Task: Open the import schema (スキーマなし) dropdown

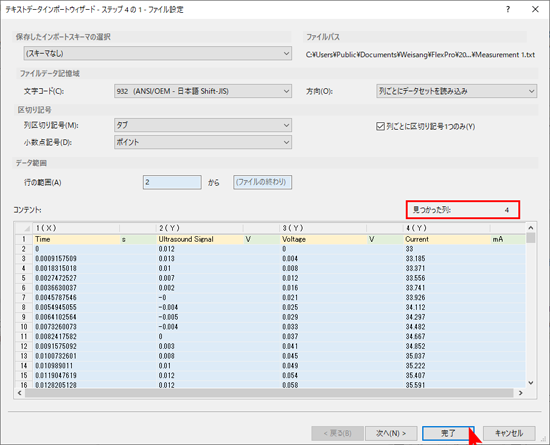Action: click(x=157, y=53)
